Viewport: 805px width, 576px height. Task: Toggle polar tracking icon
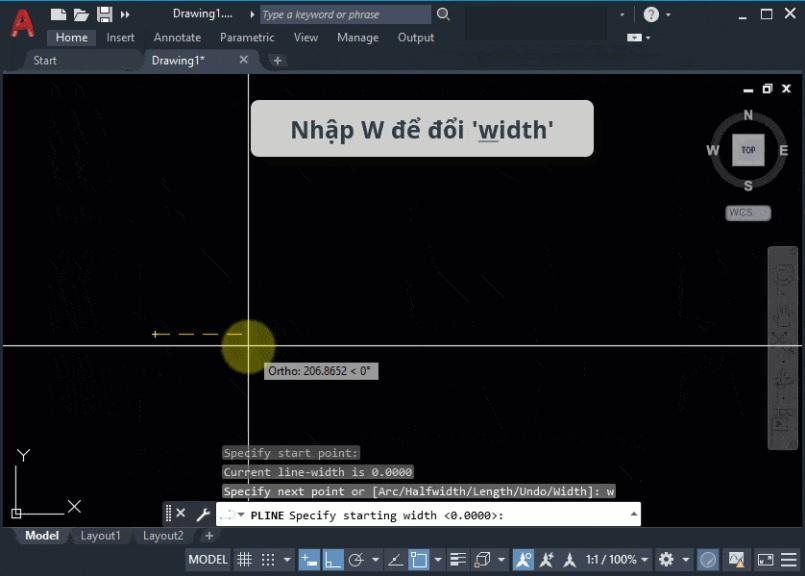(356, 559)
